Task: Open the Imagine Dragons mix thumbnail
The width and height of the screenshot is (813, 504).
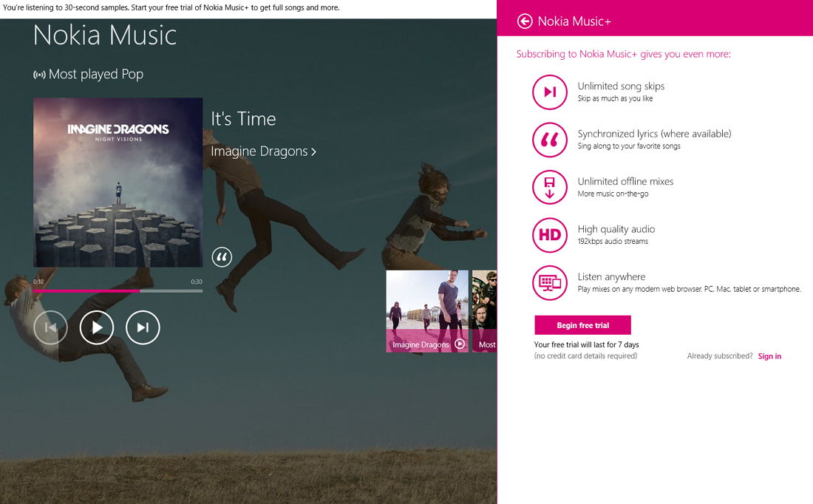Action: point(427,311)
